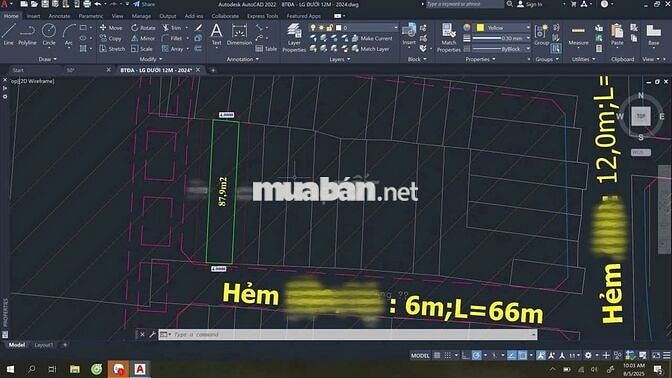
Task: Activate the Mirror command
Action: tap(143, 38)
